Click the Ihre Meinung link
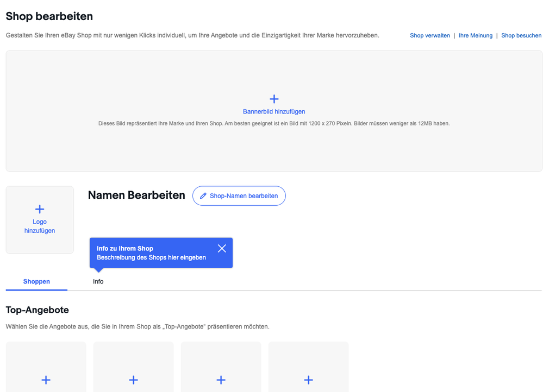The width and height of the screenshot is (543, 392). 476,36
